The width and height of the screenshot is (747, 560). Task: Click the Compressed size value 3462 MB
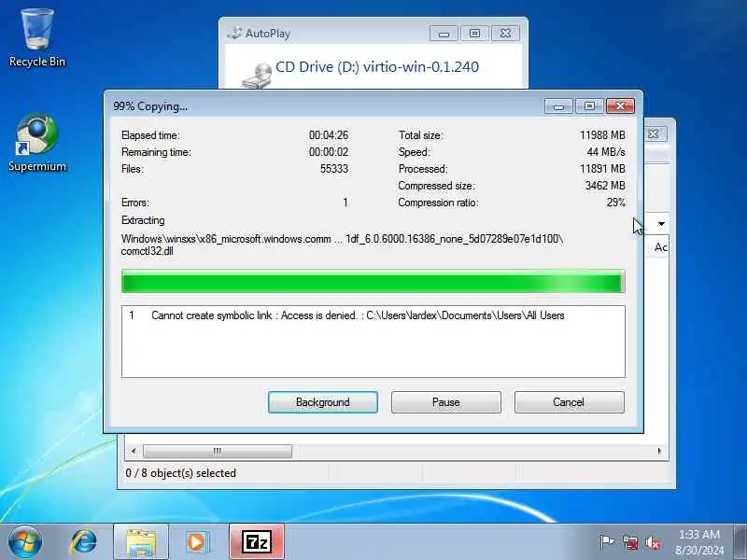605,186
